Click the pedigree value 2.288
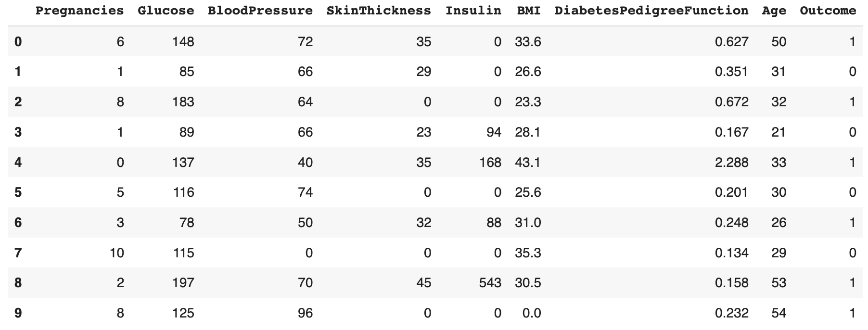 (731, 162)
